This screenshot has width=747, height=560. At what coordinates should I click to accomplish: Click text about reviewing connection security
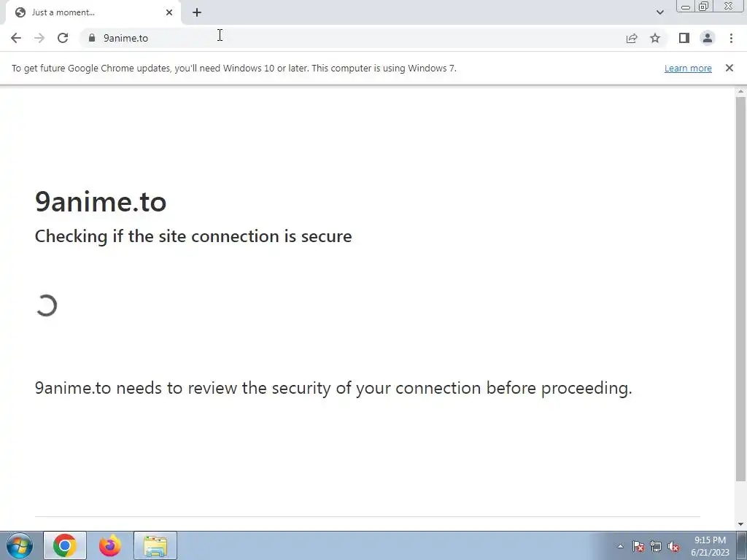coord(333,388)
